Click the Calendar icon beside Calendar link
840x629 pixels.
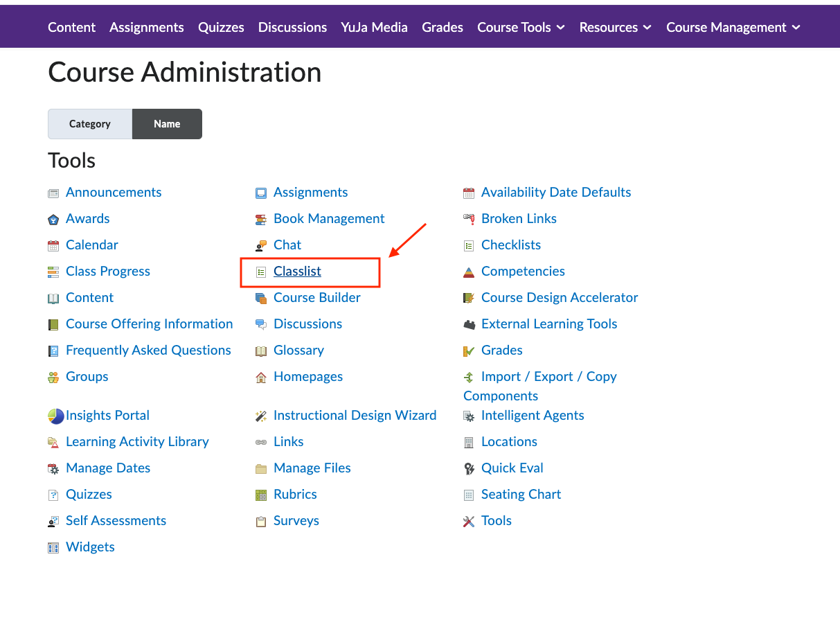point(53,246)
